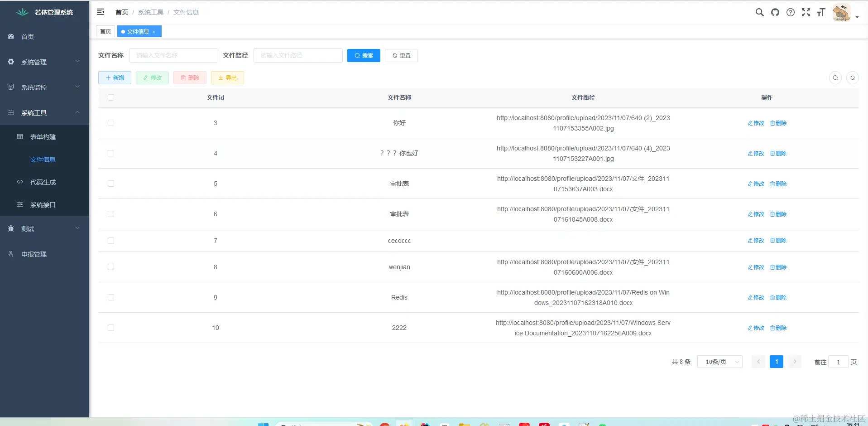Check the box for file id 3
The width and height of the screenshot is (868, 426).
tap(111, 123)
